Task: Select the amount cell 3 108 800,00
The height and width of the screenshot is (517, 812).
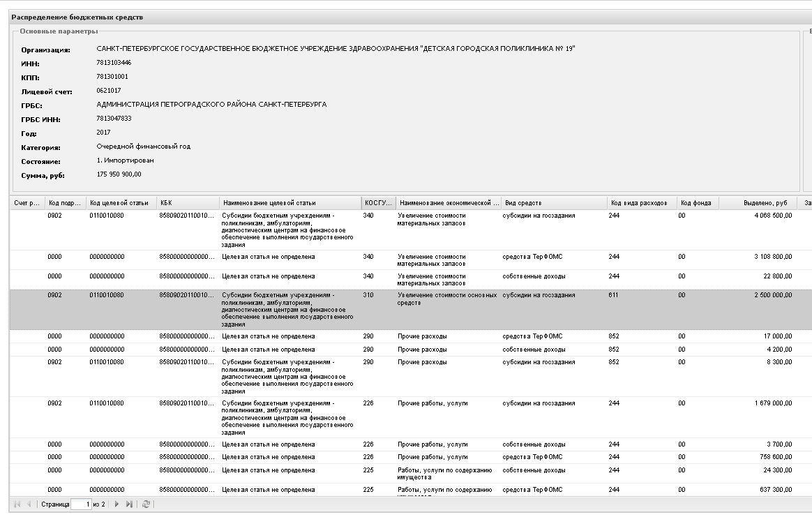Action: pyautogui.click(x=773, y=257)
